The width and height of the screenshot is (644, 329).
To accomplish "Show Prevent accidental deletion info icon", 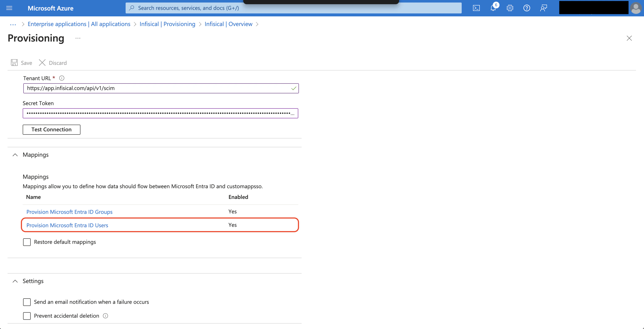I will [105, 316].
